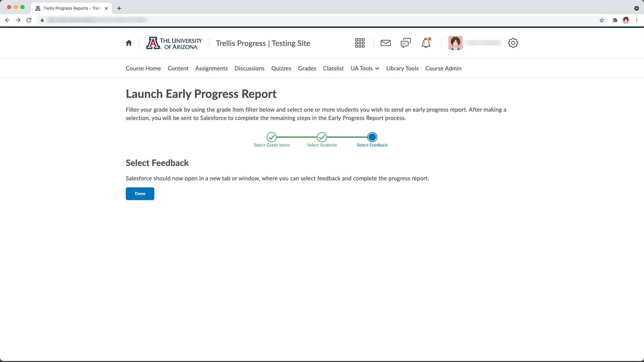Open the Chrome profile avatar
Screen dimensions: 644x362
coord(626,20)
